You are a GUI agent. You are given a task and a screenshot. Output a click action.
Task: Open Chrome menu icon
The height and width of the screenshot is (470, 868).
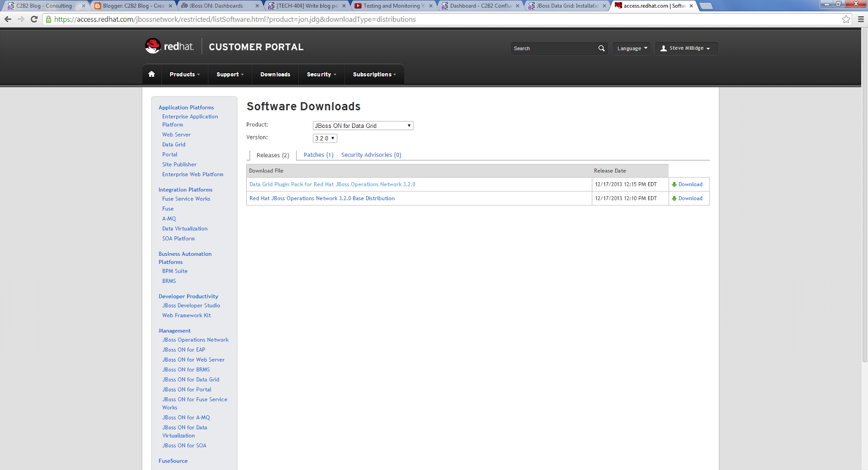[x=860, y=19]
